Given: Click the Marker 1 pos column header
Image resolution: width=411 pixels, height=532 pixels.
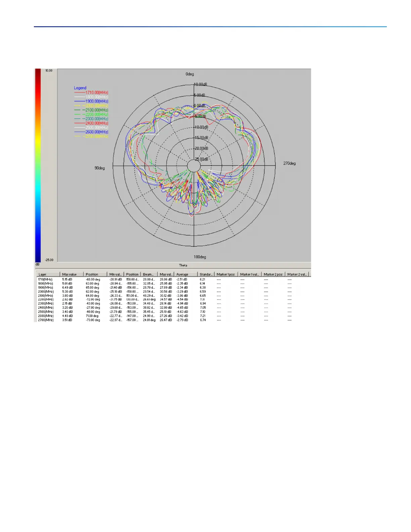Looking at the screenshot, I should point(226,274).
